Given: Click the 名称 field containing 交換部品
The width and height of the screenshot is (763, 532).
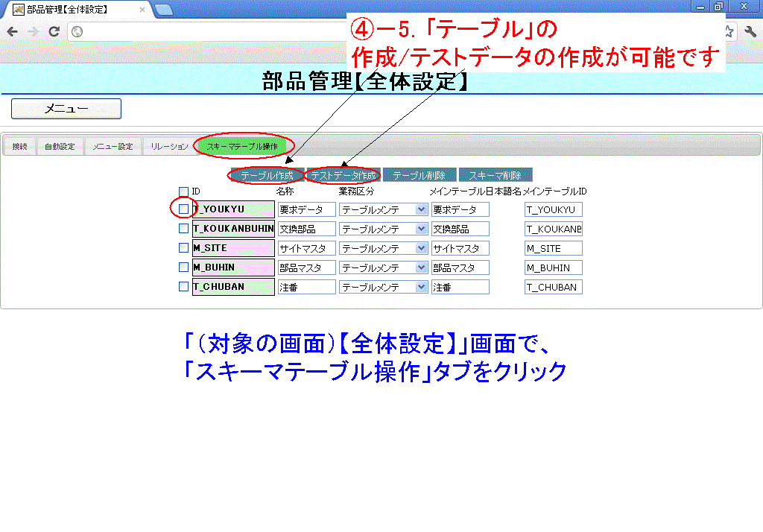Looking at the screenshot, I should tap(306, 229).
